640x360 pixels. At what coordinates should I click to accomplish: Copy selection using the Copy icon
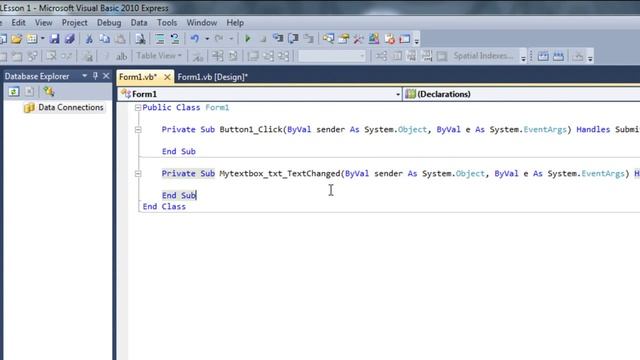pos(104,39)
